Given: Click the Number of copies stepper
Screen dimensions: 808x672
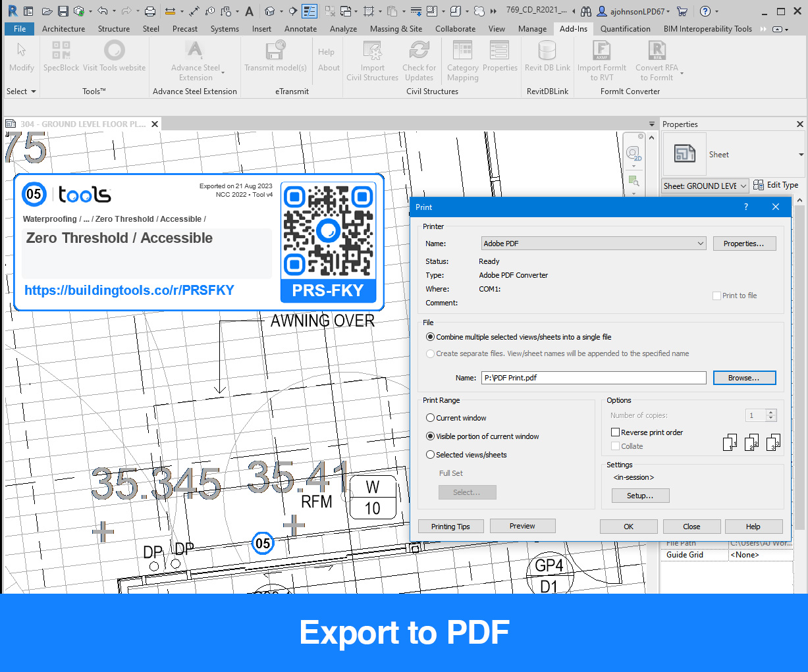Looking at the screenshot, I should tap(771, 415).
